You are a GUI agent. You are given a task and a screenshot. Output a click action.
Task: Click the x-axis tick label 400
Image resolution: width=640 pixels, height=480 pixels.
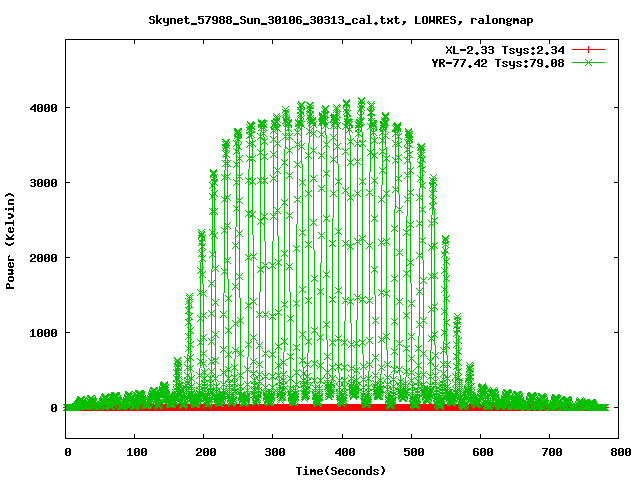[x=344, y=452]
